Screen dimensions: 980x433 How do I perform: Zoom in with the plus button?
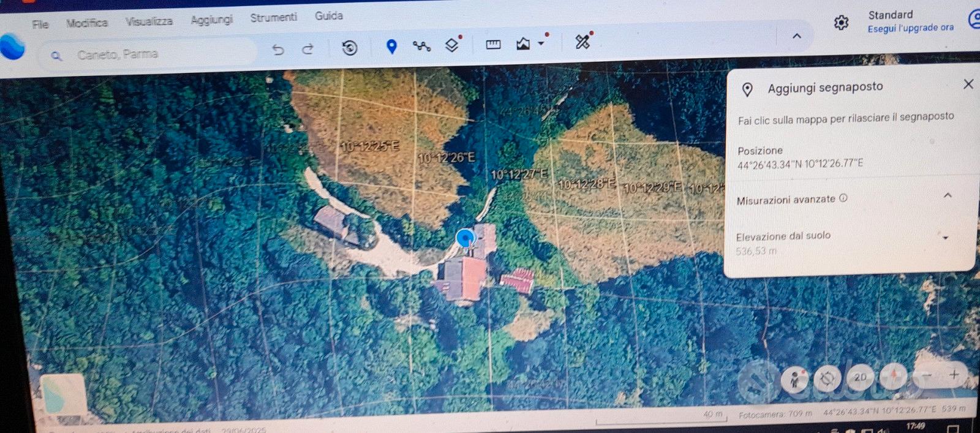pyautogui.click(x=954, y=374)
